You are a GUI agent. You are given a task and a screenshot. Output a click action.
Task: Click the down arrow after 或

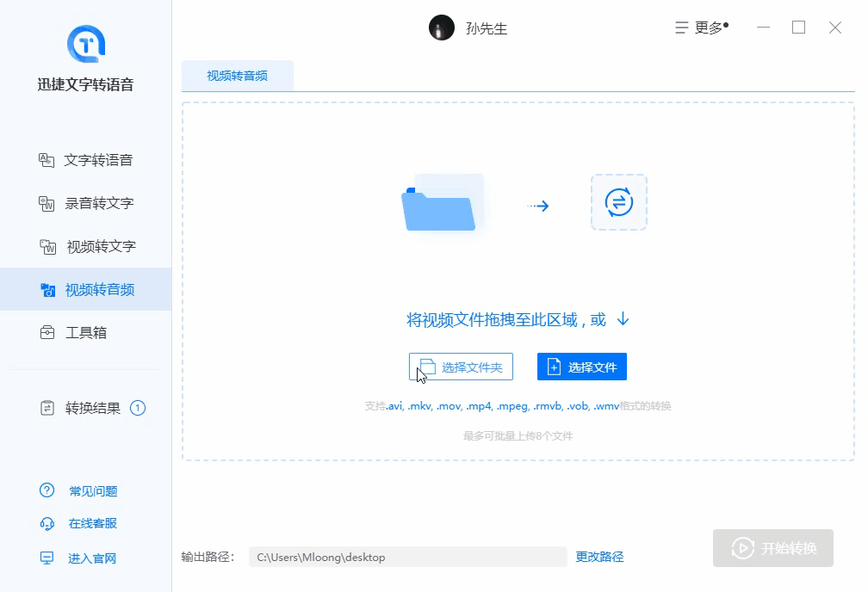(623, 318)
